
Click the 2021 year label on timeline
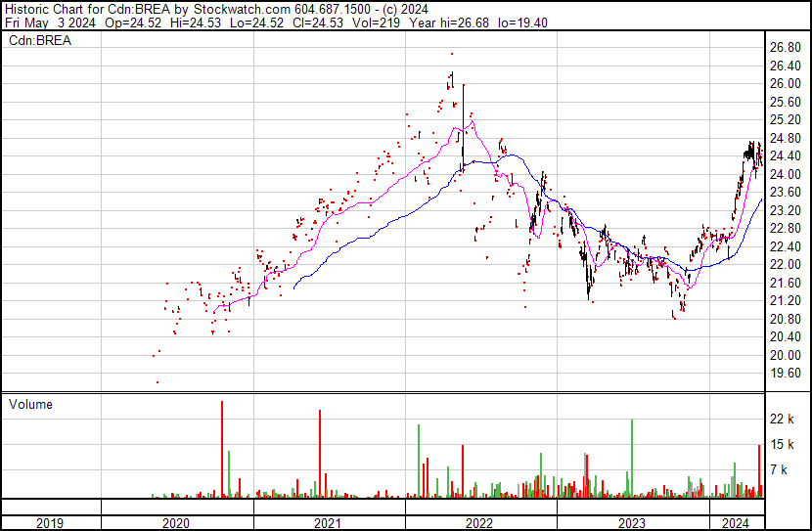(x=329, y=523)
